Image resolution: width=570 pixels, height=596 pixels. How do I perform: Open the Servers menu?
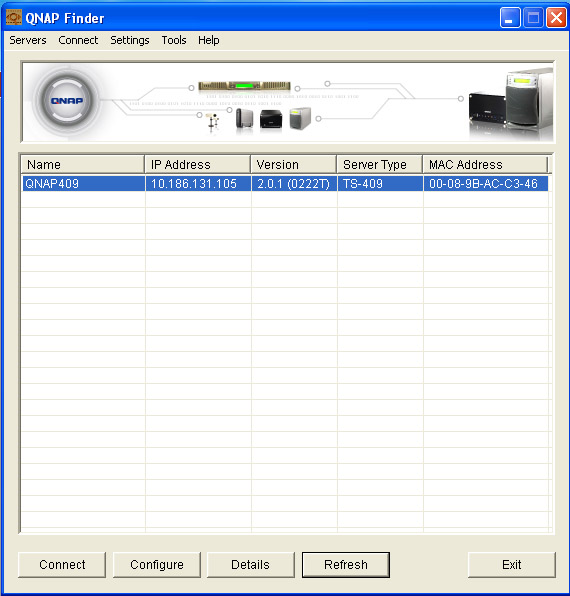coord(28,40)
